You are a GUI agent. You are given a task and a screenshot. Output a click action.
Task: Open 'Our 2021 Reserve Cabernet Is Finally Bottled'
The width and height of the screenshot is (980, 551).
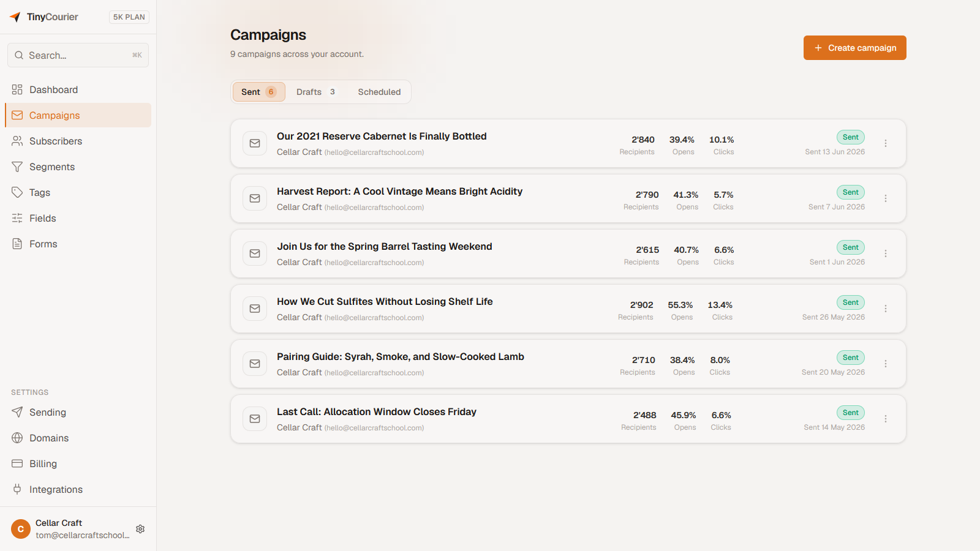(382, 136)
